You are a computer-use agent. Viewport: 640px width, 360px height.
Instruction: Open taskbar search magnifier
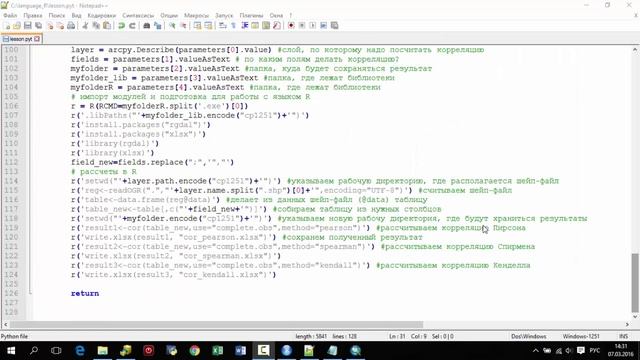(x=34, y=351)
